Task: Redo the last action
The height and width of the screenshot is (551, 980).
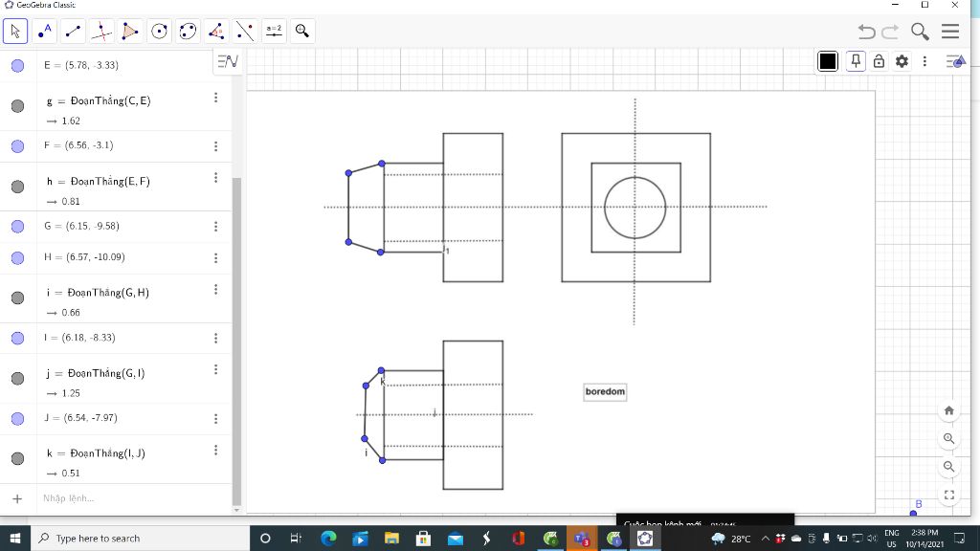Action: point(890,32)
